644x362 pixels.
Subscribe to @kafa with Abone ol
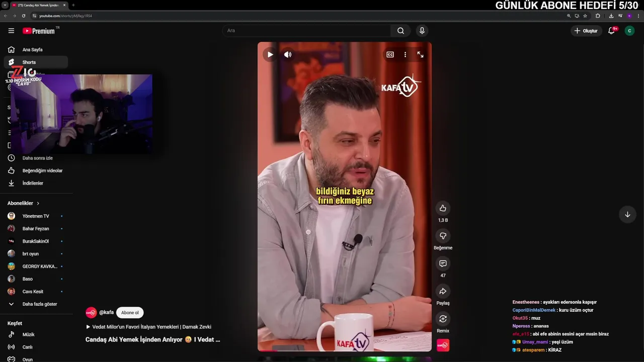coord(130,313)
